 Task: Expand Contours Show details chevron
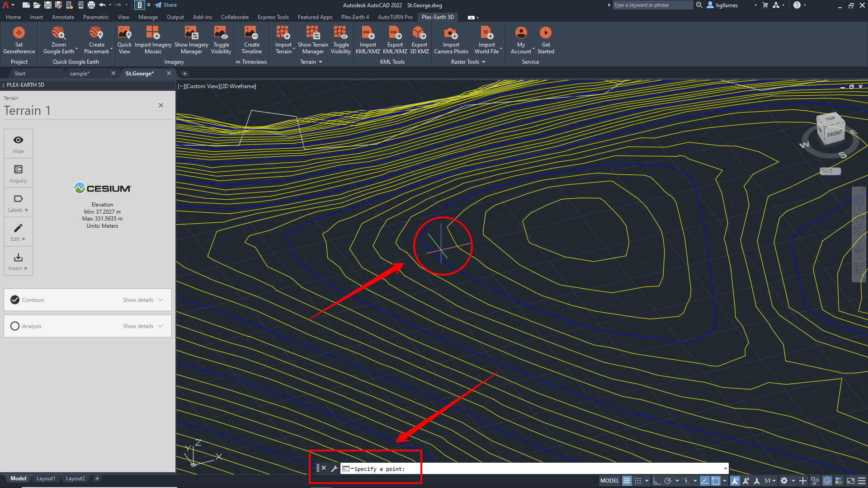[x=160, y=300]
